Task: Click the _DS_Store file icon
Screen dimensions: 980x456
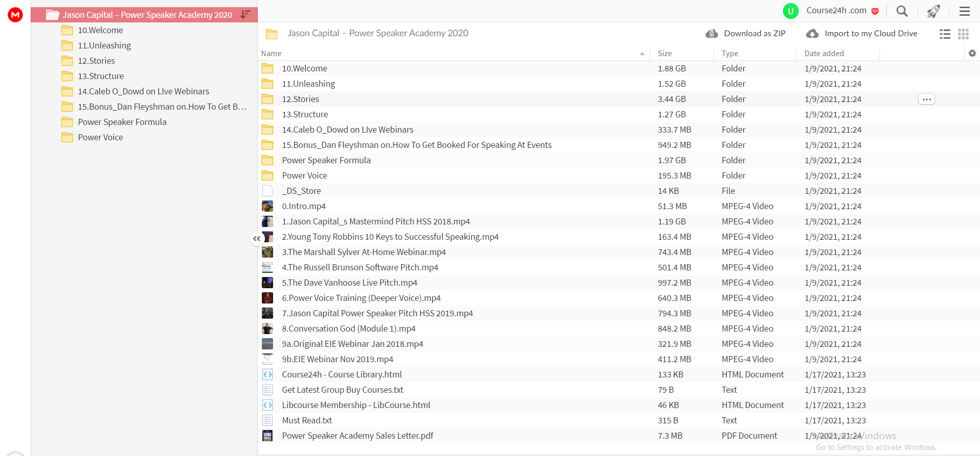Action: pos(267,191)
